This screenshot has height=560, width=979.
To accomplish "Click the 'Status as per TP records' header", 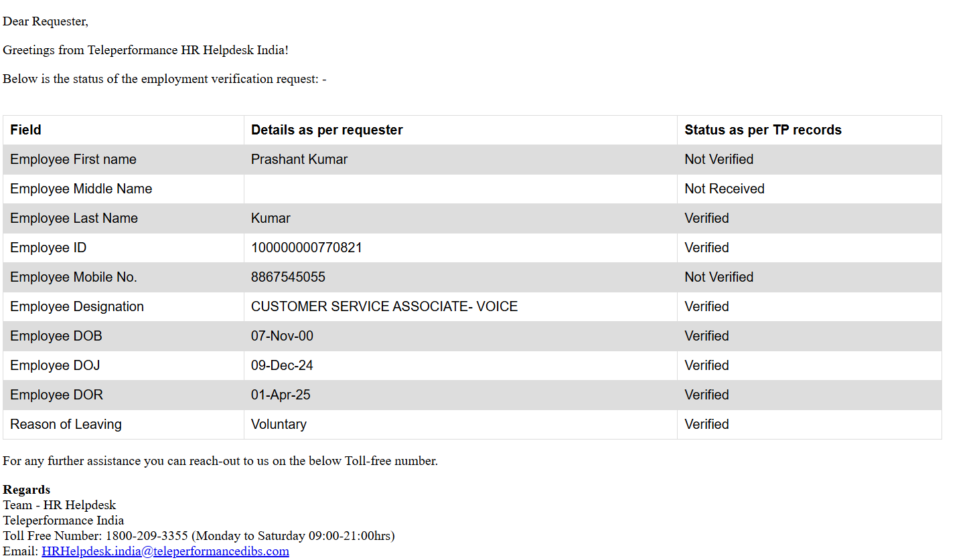I will tap(763, 130).
